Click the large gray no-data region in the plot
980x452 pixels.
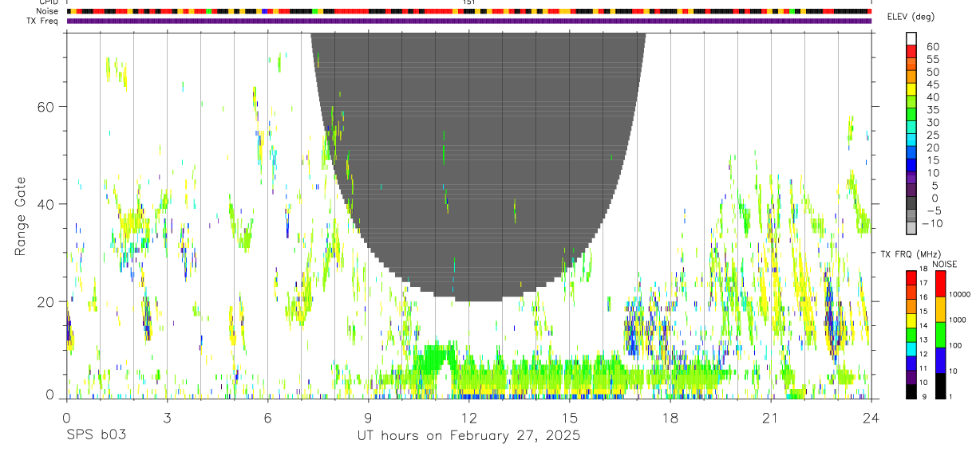(477, 167)
